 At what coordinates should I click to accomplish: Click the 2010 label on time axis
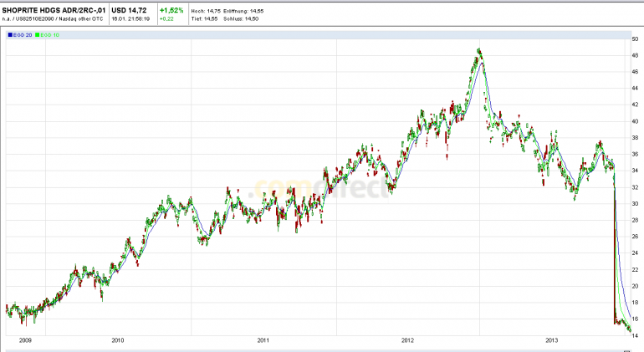(118, 340)
